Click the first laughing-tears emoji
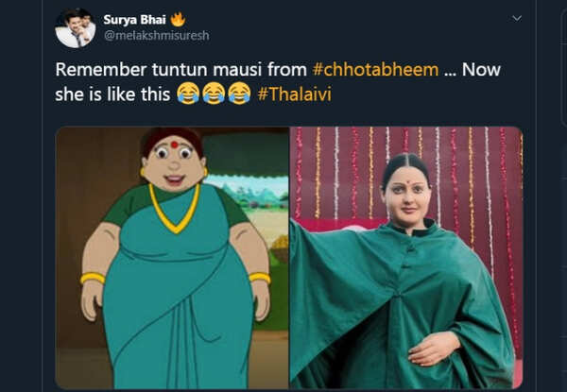This screenshot has width=567, height=392. (x=188, y=94)
